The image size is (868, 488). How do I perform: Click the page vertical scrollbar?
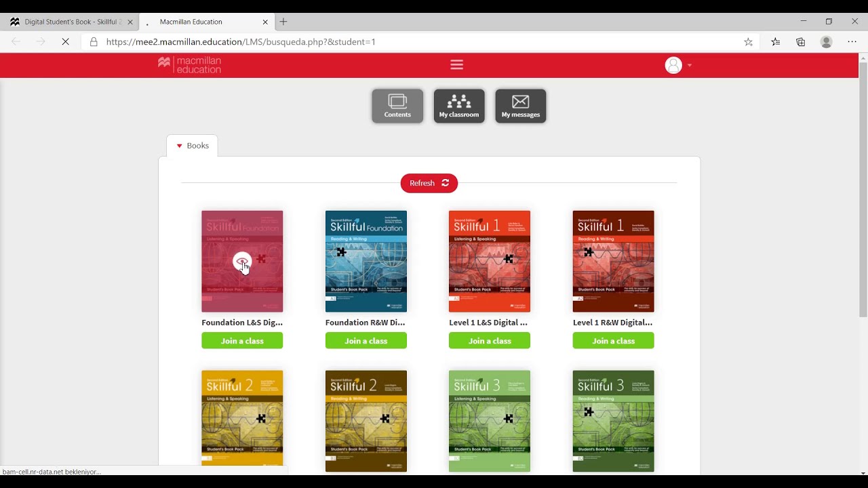point(863,190)
